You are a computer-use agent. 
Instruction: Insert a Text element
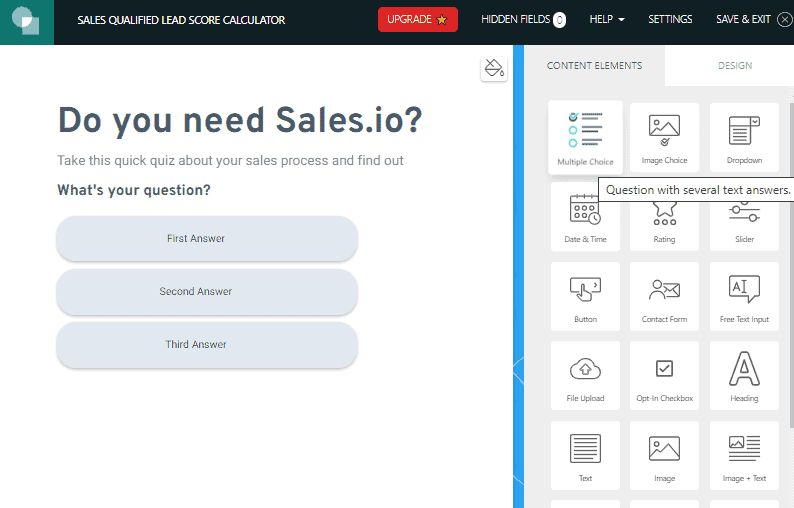585,455
